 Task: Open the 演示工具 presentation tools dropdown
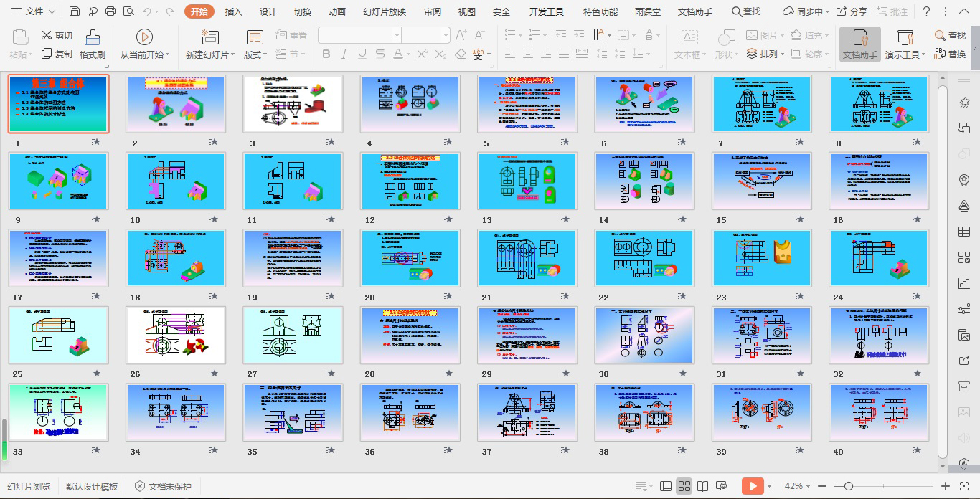pyautogui.click(x=905, y=54)
